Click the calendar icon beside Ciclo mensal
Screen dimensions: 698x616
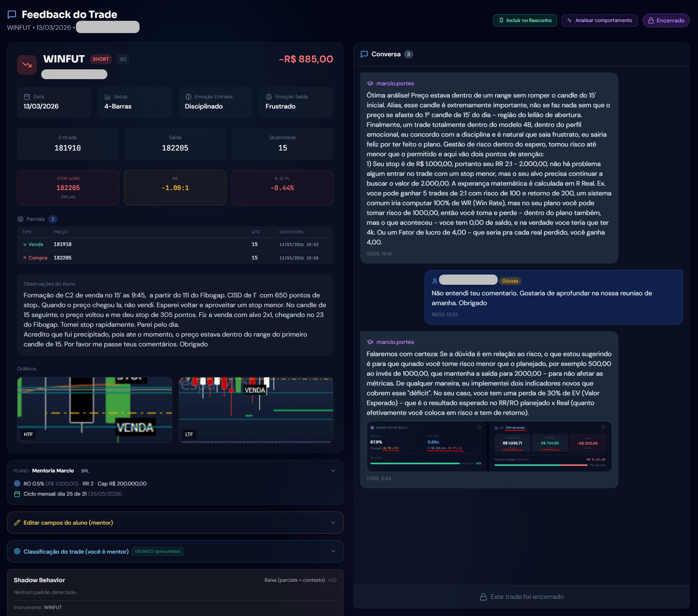tap(17, 494)
